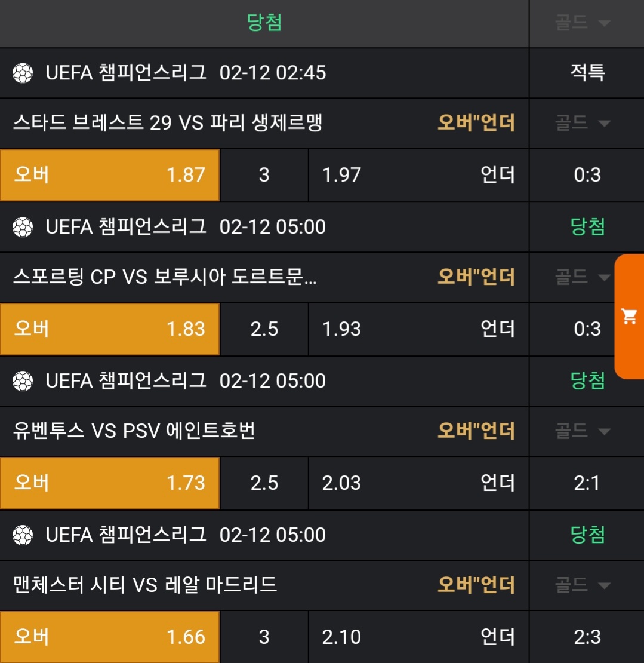The width and height of the screenshot is (644, 663).
Task: Click the shopping cart icon on the orange tab
Action: (x=629, y=317)
